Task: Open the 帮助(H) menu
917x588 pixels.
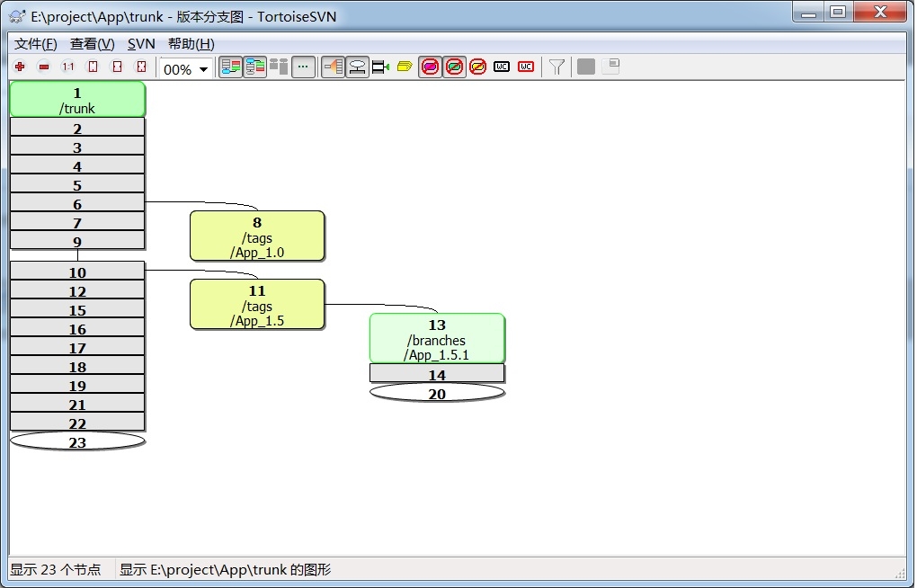Action: click(x=191, y=44)
